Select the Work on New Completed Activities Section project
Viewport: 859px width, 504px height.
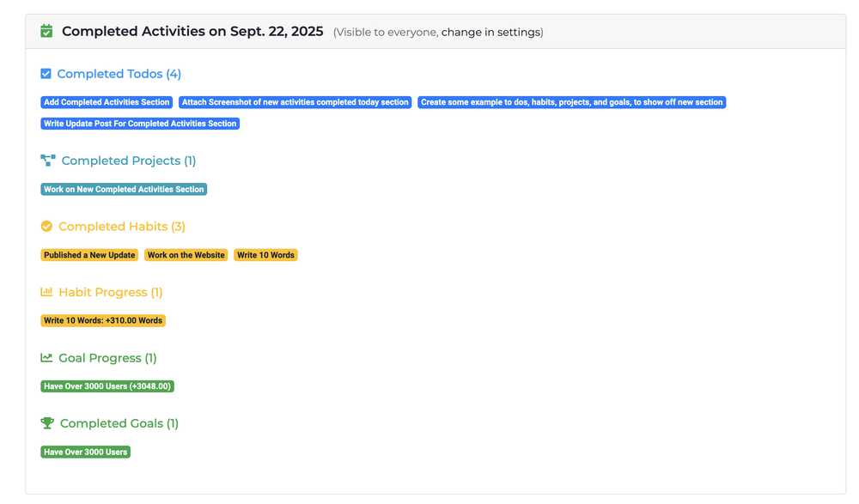pos(123,189)
